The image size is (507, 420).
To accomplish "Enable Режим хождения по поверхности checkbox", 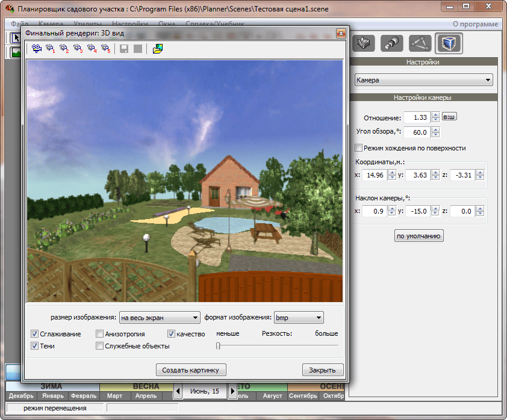I will click(x=359, y=148).
